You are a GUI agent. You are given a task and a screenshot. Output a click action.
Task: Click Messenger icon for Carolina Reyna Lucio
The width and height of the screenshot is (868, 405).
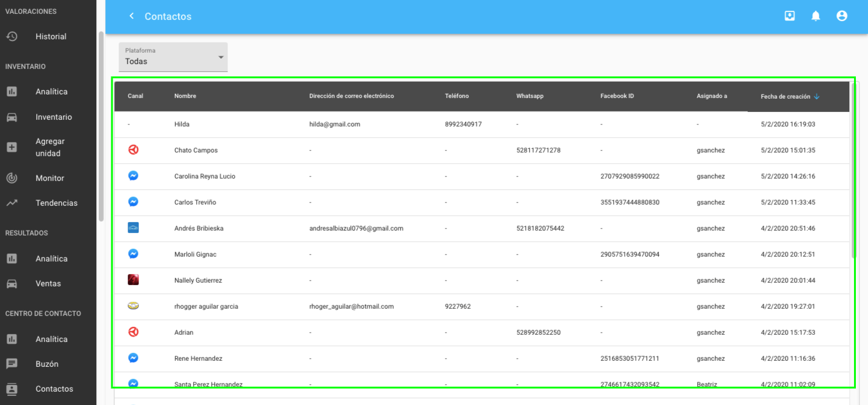coord(133,176)
